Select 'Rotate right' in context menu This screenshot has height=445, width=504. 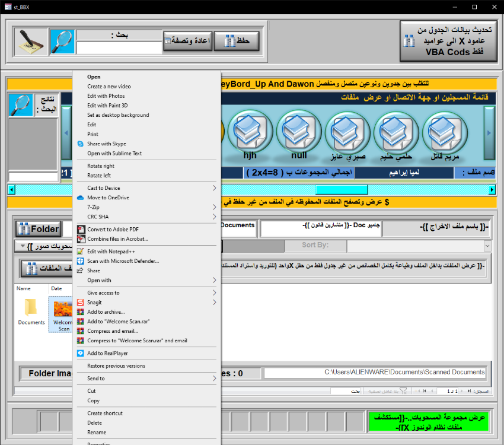pyautogui.click(x=101, y=166)
